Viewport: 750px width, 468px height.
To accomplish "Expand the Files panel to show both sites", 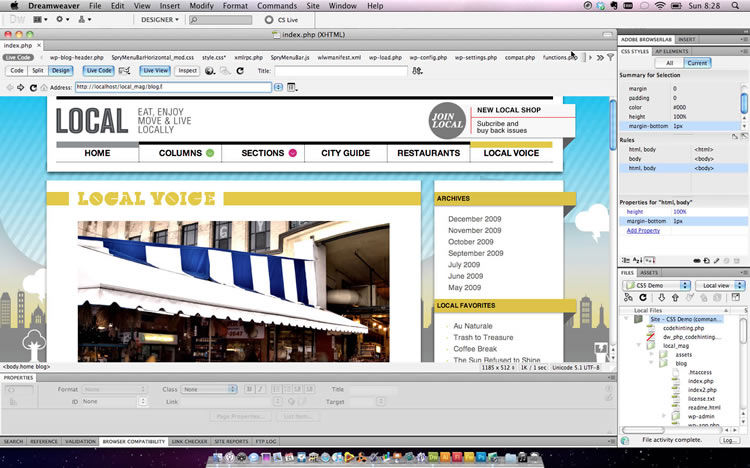I will point(738,298).
